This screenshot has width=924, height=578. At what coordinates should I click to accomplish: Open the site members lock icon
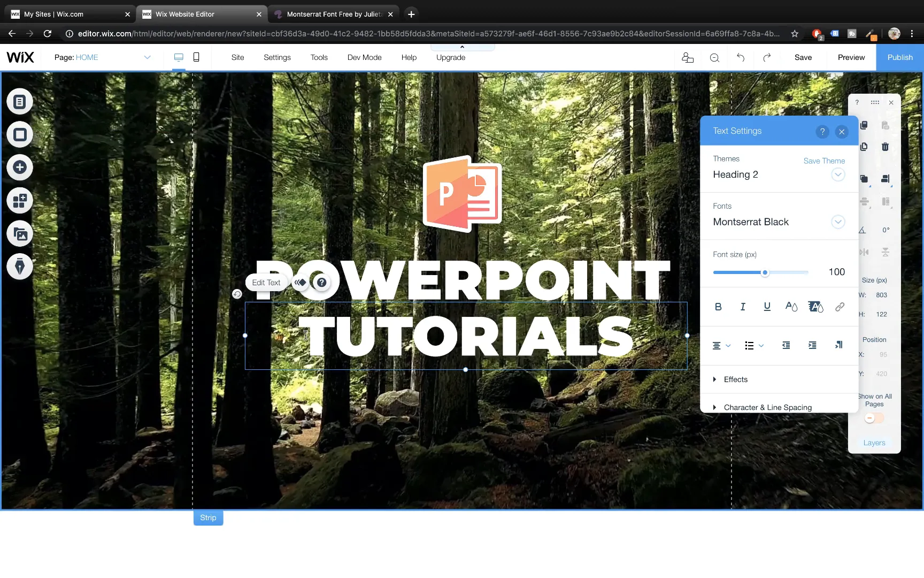coord(688,57)
